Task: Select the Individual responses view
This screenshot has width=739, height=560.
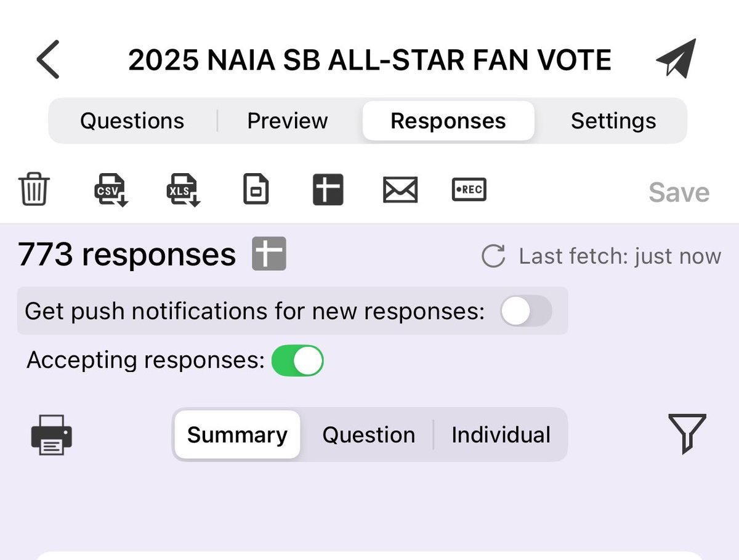Action: pos(501,435)
